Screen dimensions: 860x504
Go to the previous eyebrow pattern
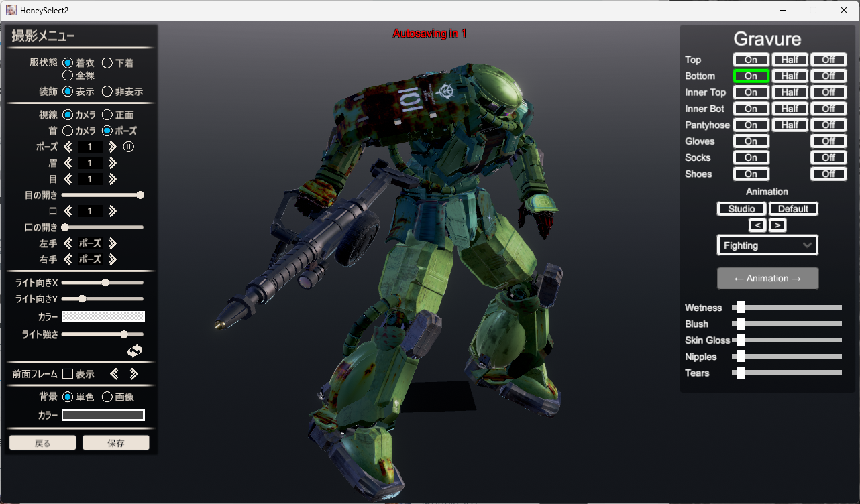[68, 163]
